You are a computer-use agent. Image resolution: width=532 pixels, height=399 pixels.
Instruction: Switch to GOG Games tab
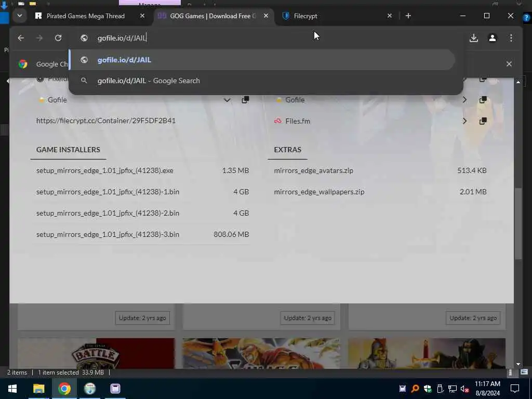coord(213,16)
